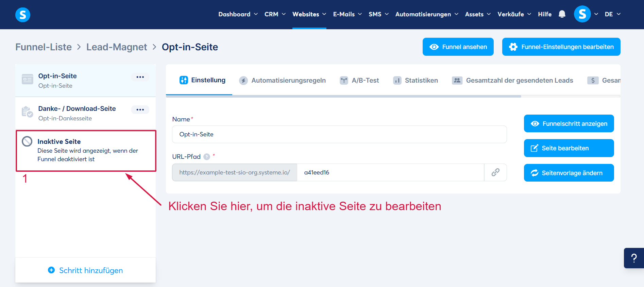This screenshot has width=644, height=287.
Task: Click the Statistiken bar chart icon
Action: 397,81
